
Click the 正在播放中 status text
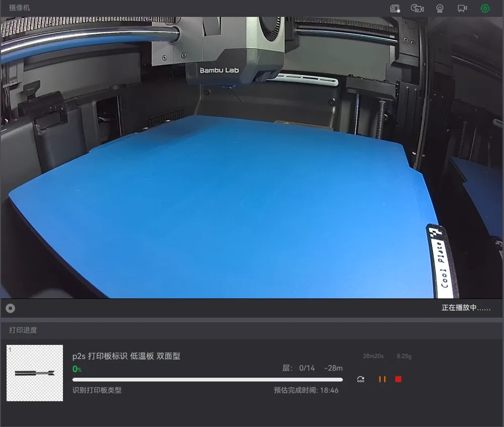coord(466,308)
